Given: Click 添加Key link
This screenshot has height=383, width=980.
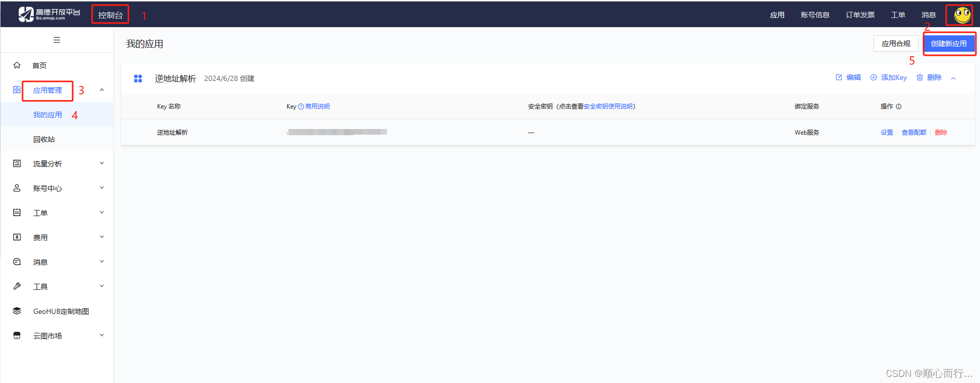Looking at the screenshot, I should (894, 77).
